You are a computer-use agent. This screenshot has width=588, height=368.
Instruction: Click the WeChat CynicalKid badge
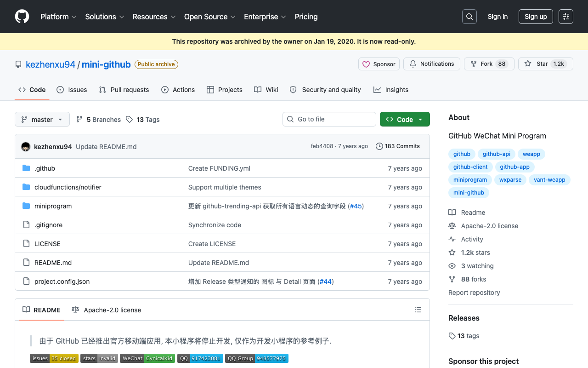pyautogui.click(x=147, y=358)
